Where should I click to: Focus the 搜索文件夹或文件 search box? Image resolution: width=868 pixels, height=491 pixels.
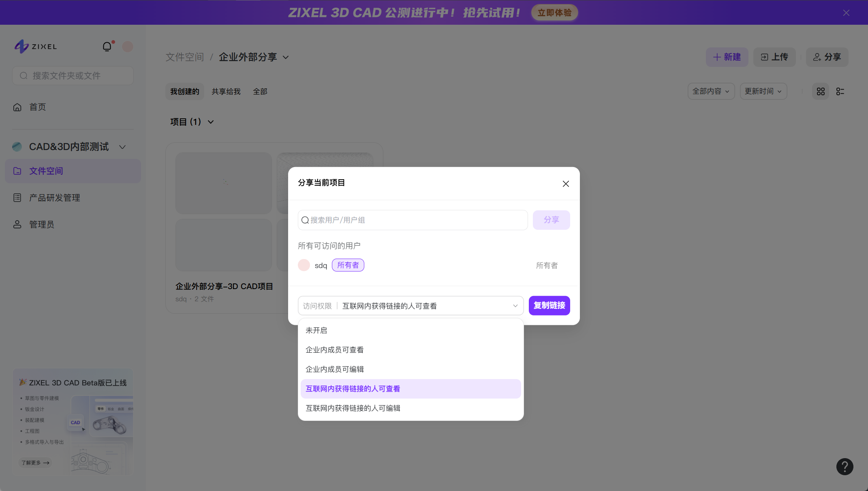pos(73,76)
